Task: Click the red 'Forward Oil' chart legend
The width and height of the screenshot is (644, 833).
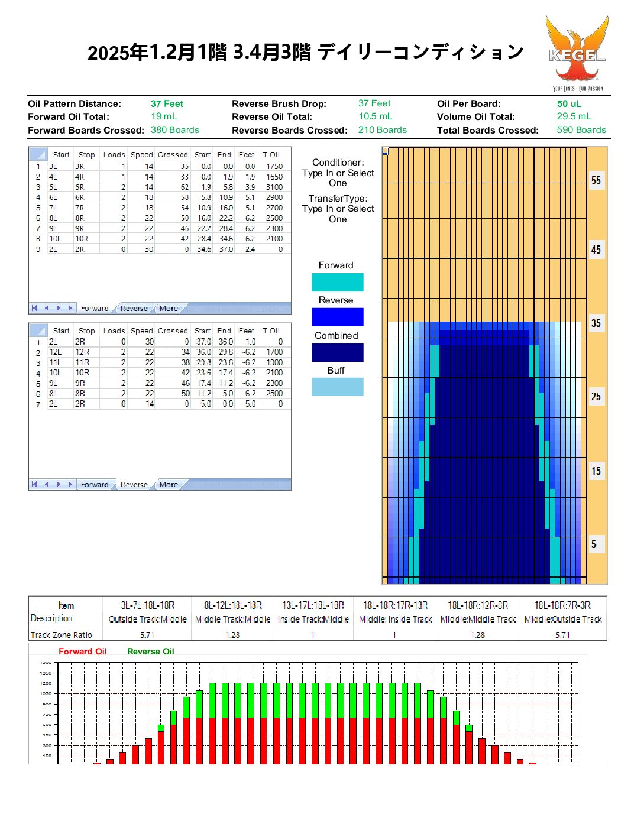Action: [83, 652]
